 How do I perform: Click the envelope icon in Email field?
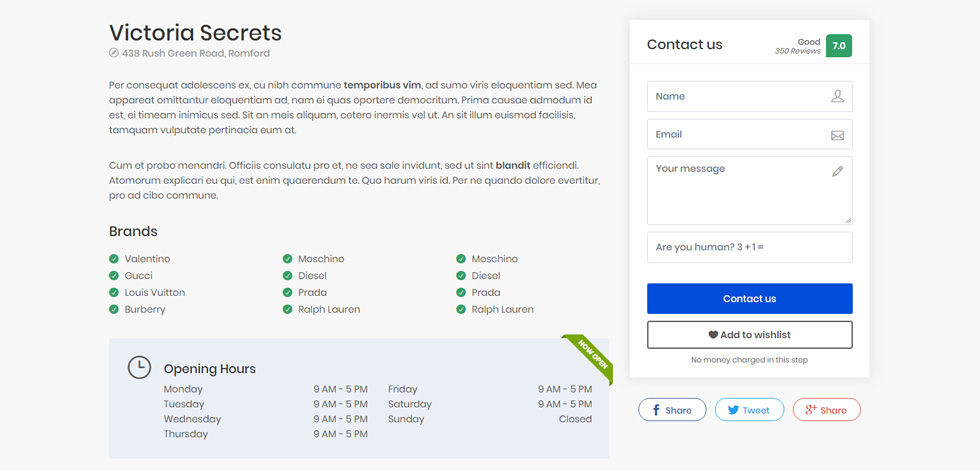click(837, 136)
